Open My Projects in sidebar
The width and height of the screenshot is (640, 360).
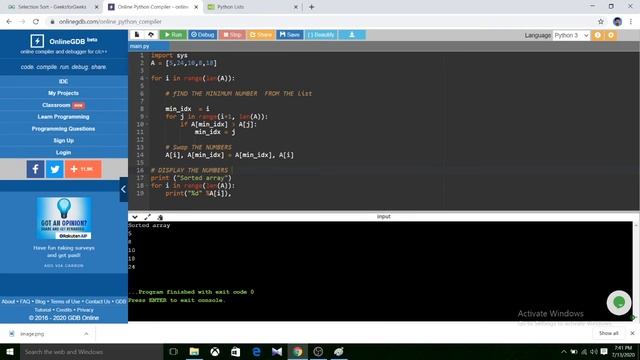(63, 93)
